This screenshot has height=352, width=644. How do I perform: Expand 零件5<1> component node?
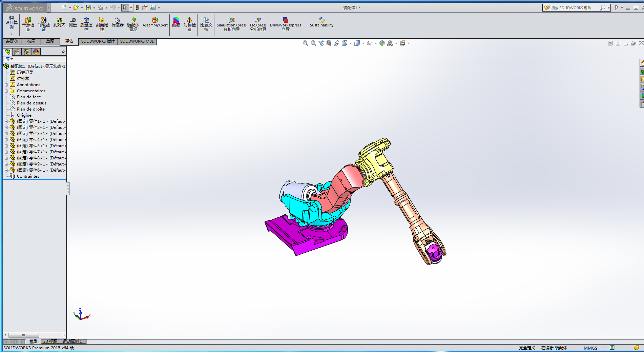tap(6, 146)
